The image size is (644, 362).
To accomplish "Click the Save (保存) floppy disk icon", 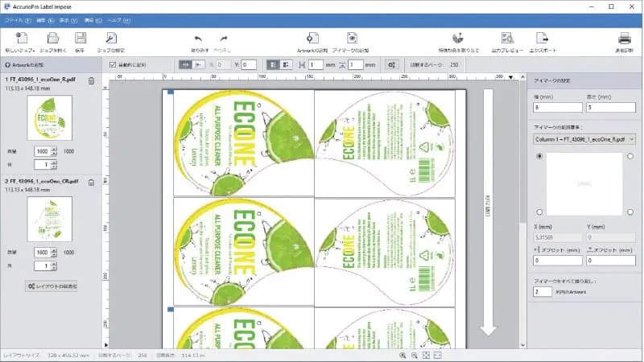I will coord(80,39).
